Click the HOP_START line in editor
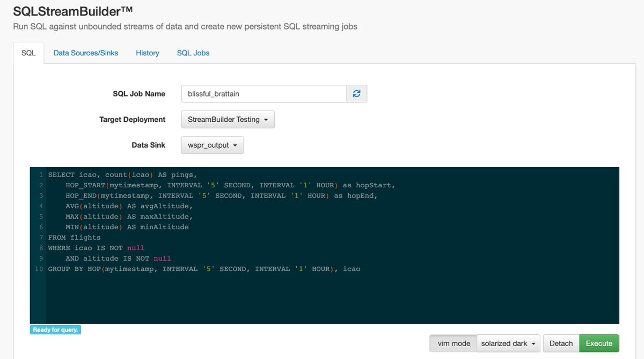Image resolution: width=644 pixels, height=359 pixels. [x=230, y=185]
